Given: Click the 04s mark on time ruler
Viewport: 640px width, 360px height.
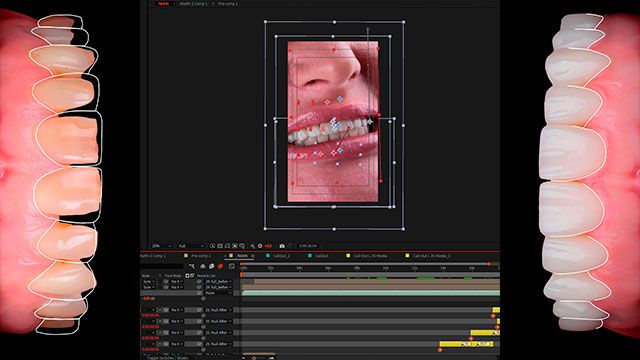Looking at the screenshot, I should [299, 268].
